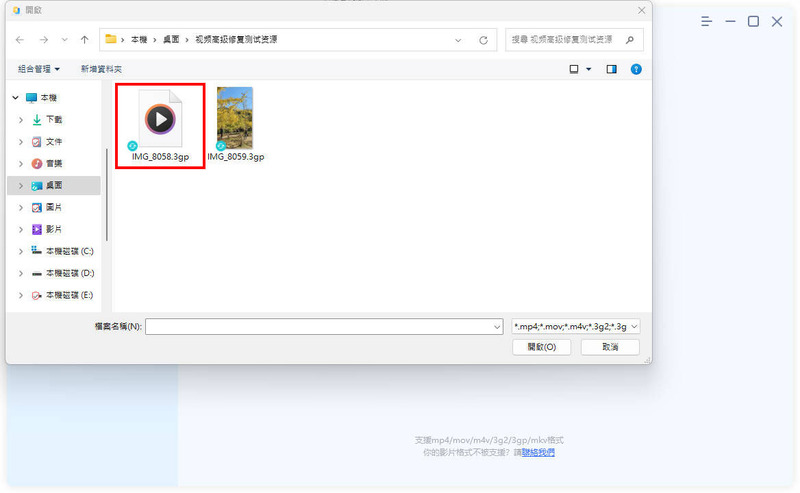
Task: Click file name IMG_8058.3gp label
Action: [x=160, y=157]
